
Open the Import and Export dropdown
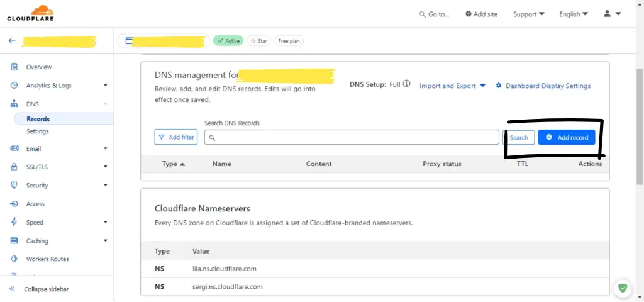452,86
